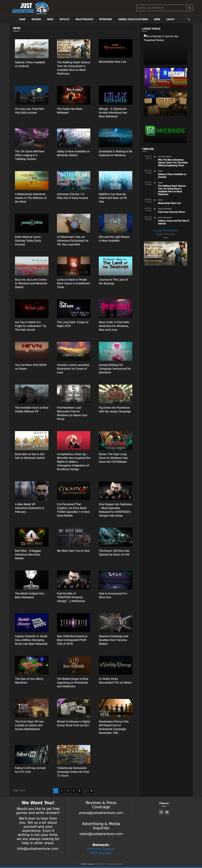The height and width of the screenshot is (868, 202).
Task: Open 'The Long Dark: 4 Days of Night 2018'
Action: tap(73, 324)
